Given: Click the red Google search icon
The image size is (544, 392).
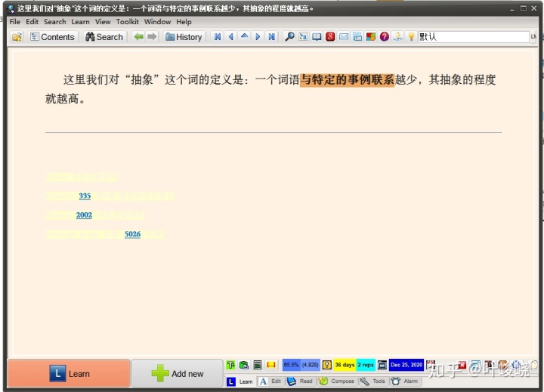Looking at the screenshot, I should tap(330, 36).
